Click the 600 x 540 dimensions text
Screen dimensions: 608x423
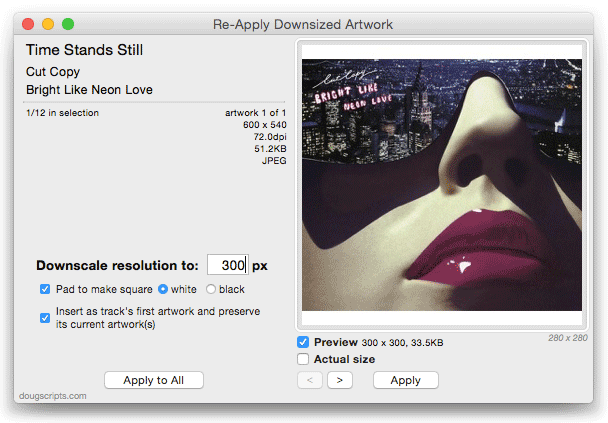(265, 125)
